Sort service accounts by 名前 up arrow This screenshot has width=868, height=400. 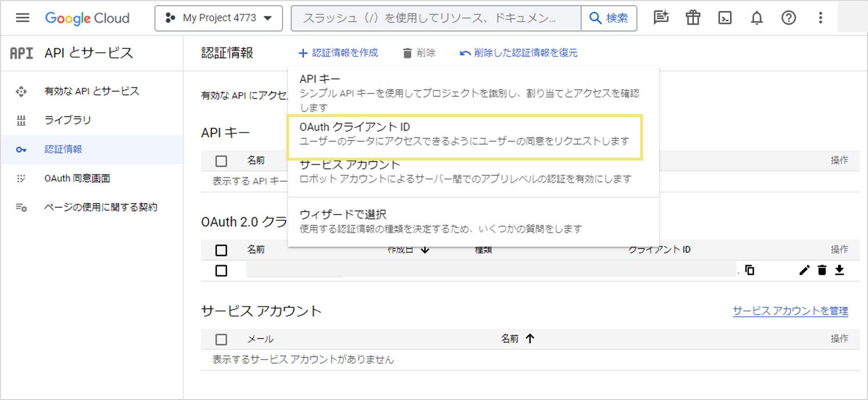(530, 339)
